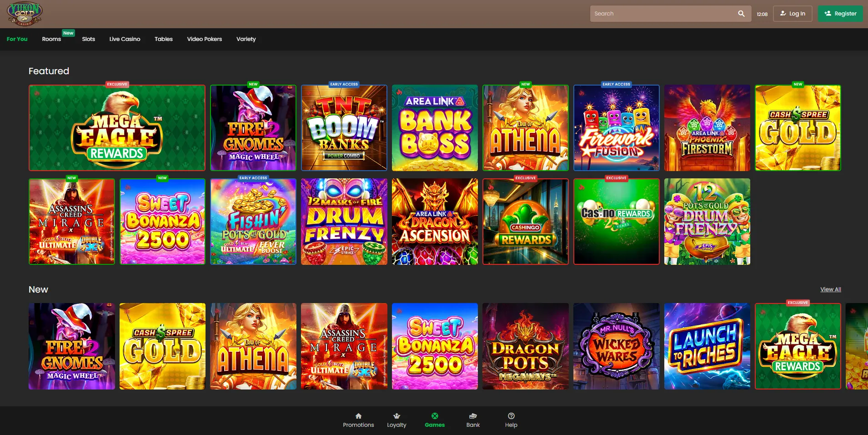Open Phoenix Firestorm game tile
Viewport: 868px width, 435px height.
pos(707,128)
